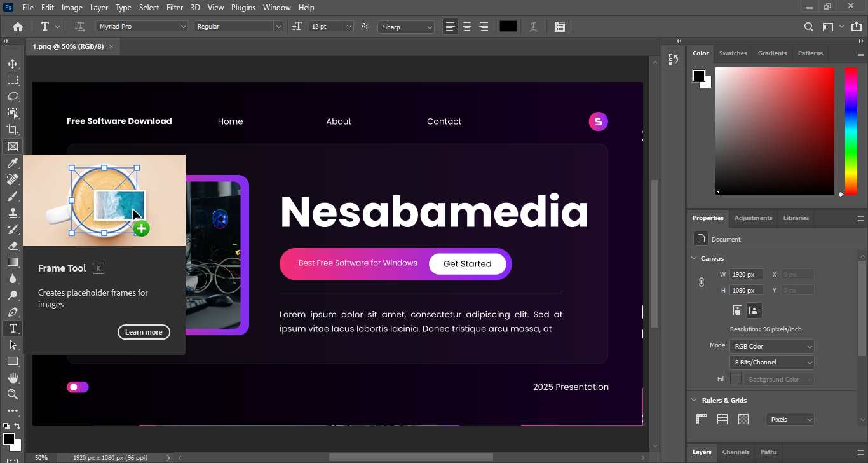The width and height of the screenshot is (868, 463).
Task: Collapse the Canvas section
Action: coord(694,258)
